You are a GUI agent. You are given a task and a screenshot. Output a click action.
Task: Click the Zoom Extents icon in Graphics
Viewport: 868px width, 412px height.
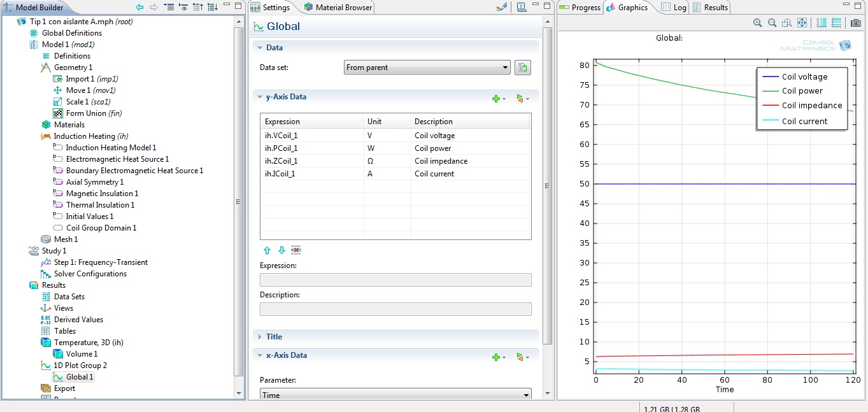[802, 23]
